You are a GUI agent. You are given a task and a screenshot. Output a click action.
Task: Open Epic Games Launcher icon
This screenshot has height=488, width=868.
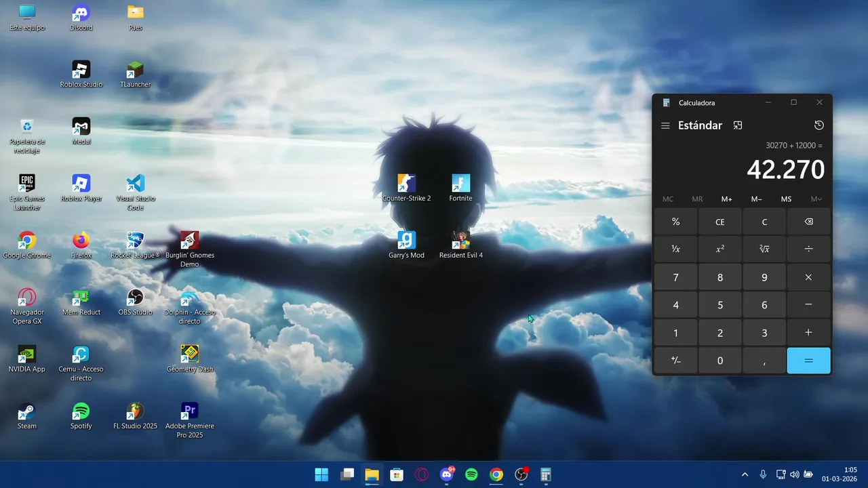(x=27, y=192)
